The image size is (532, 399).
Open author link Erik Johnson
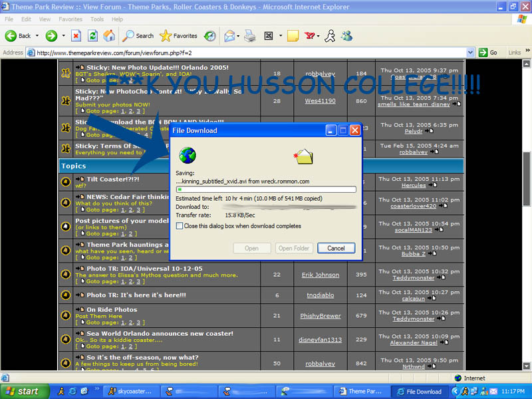pos(321,275)
